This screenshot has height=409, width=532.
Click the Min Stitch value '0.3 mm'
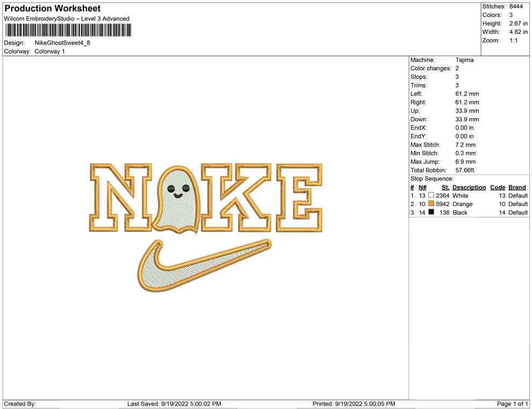click(x=465, y=153)
